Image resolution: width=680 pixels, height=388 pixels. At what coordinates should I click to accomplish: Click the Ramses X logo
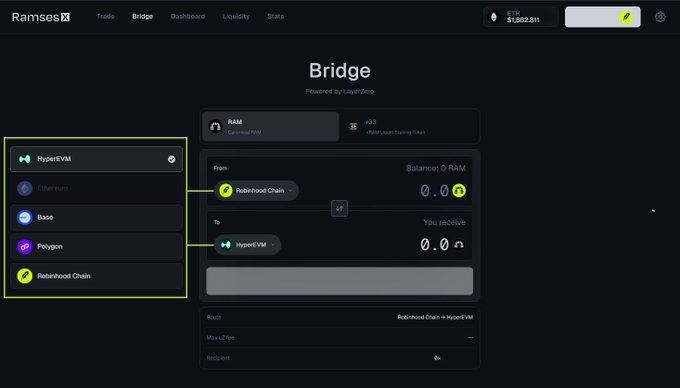tap(40, 17)
